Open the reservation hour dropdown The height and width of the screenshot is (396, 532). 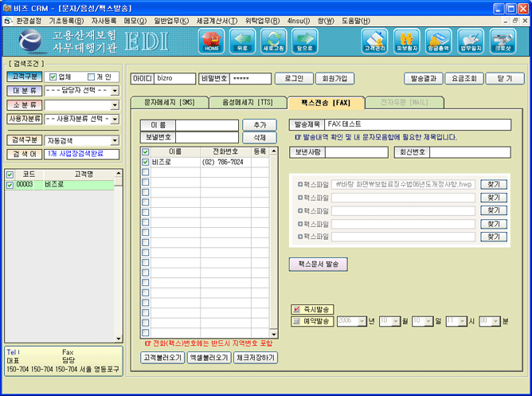click(462, 321)
